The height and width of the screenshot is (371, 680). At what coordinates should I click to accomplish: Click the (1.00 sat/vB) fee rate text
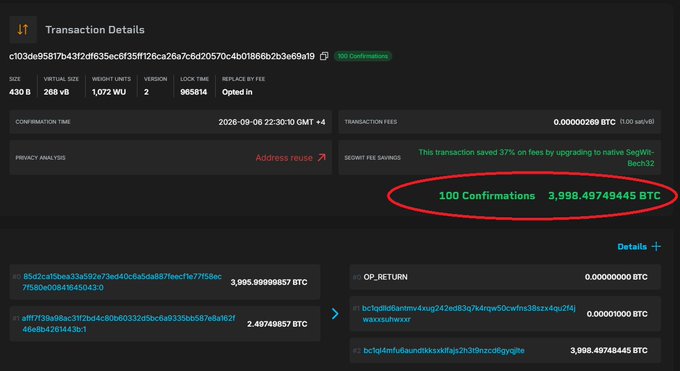tap(637, 122)
